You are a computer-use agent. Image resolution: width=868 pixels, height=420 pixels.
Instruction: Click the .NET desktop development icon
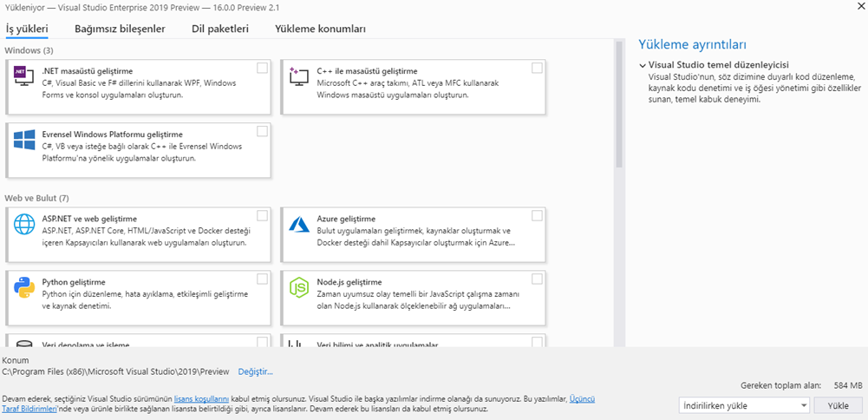click(23, 75)
